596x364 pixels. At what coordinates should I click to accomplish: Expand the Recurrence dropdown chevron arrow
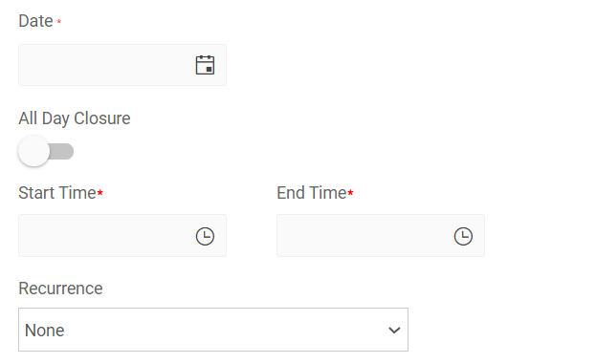[x=394, y=331]
